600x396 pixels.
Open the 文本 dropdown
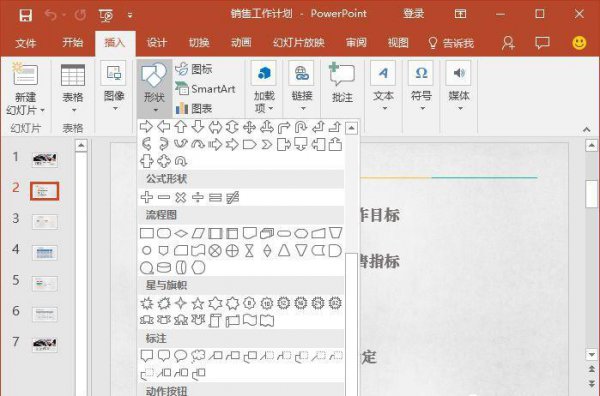(x=383, y=86)
